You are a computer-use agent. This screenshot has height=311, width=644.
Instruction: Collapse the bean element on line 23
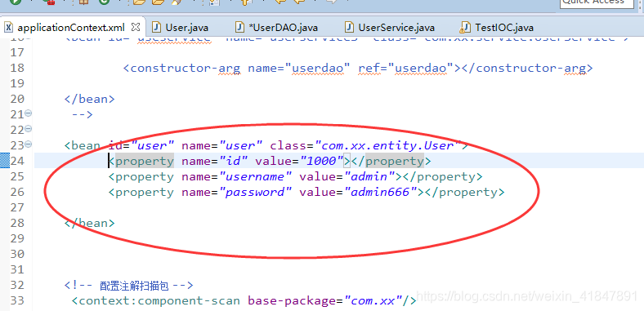tap(29, 144)
